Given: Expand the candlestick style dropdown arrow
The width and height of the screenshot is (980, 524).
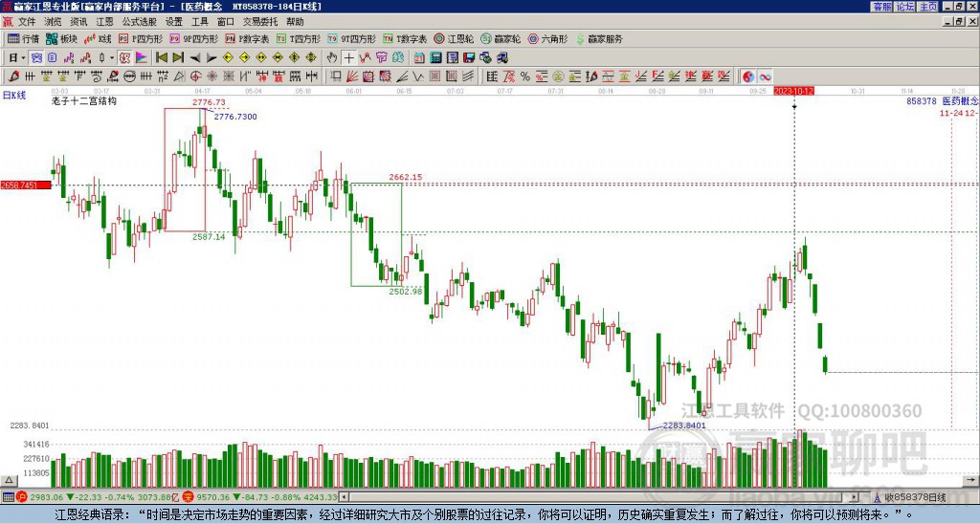Looking at the screenshot, I should pyautogui.click(x=111, y=58).
